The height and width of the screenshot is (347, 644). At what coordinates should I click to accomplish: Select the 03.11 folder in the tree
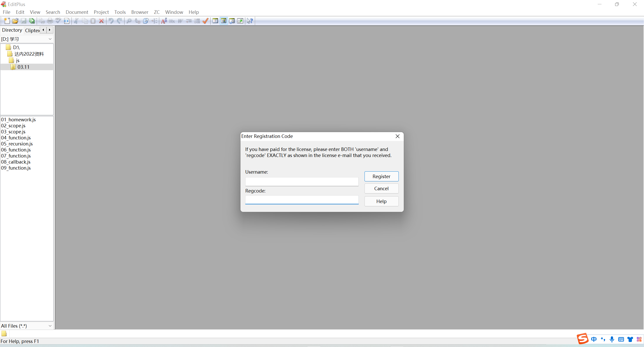pos(23,67)
